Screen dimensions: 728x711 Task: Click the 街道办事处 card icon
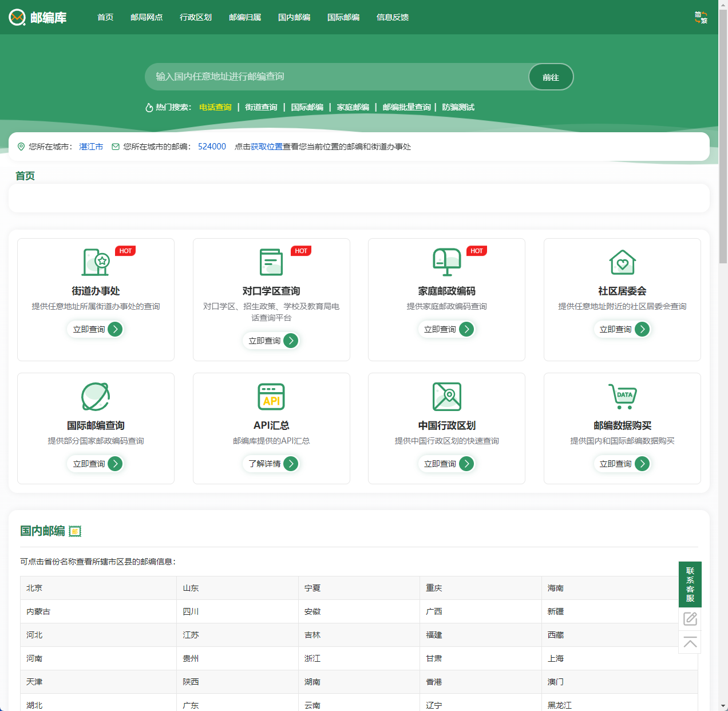96,262
